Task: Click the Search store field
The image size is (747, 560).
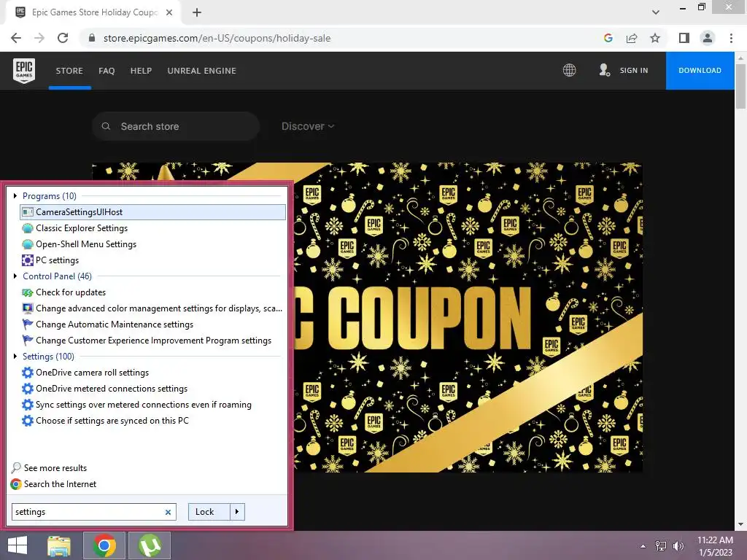Action: click(x=176, y=126)
